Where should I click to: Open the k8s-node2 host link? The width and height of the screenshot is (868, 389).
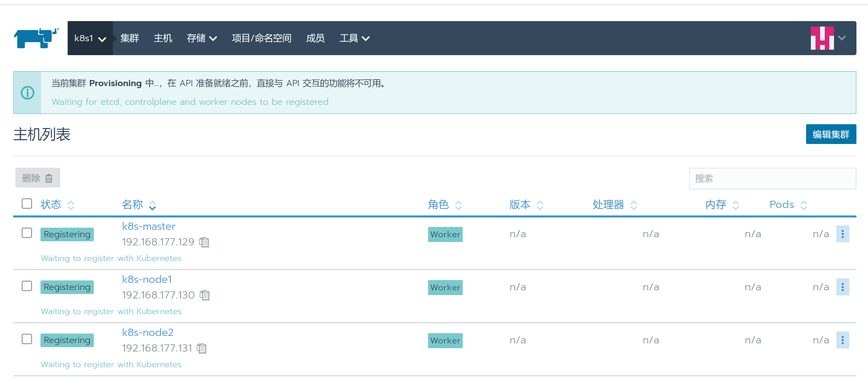tap(148, 333)
